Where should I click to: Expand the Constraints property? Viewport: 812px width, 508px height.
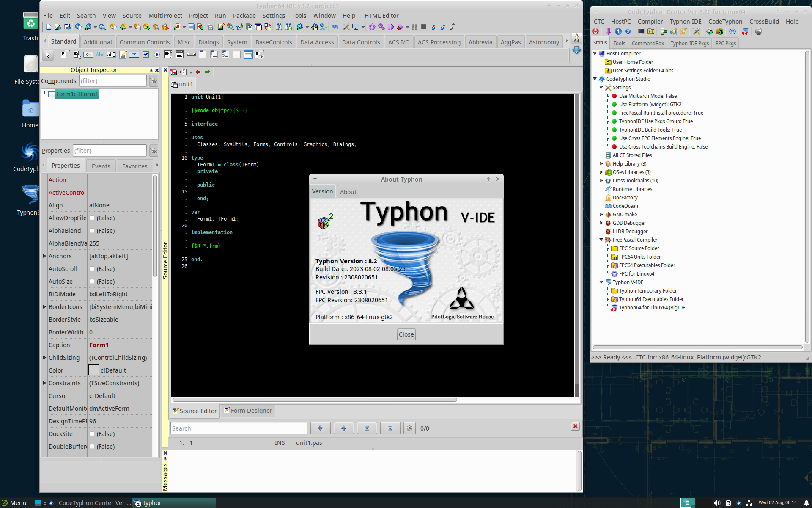[x=44, y=383]
